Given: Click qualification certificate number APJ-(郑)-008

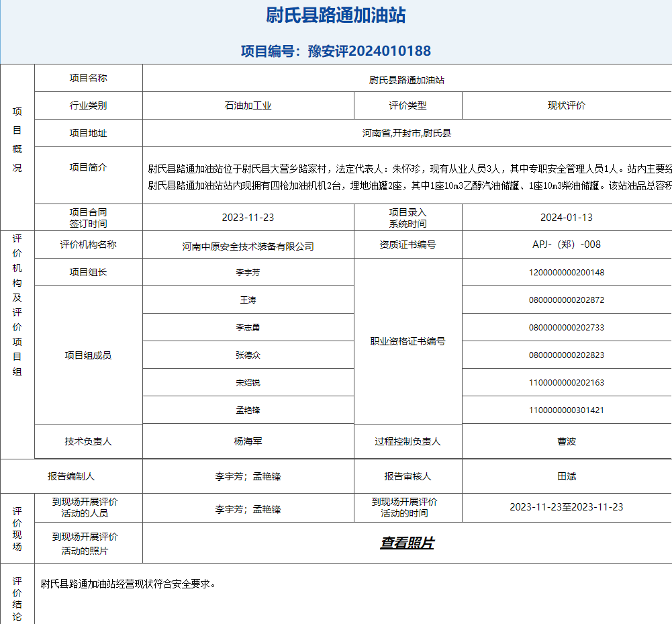Looking at the screenshot, I should pos(566,244).
